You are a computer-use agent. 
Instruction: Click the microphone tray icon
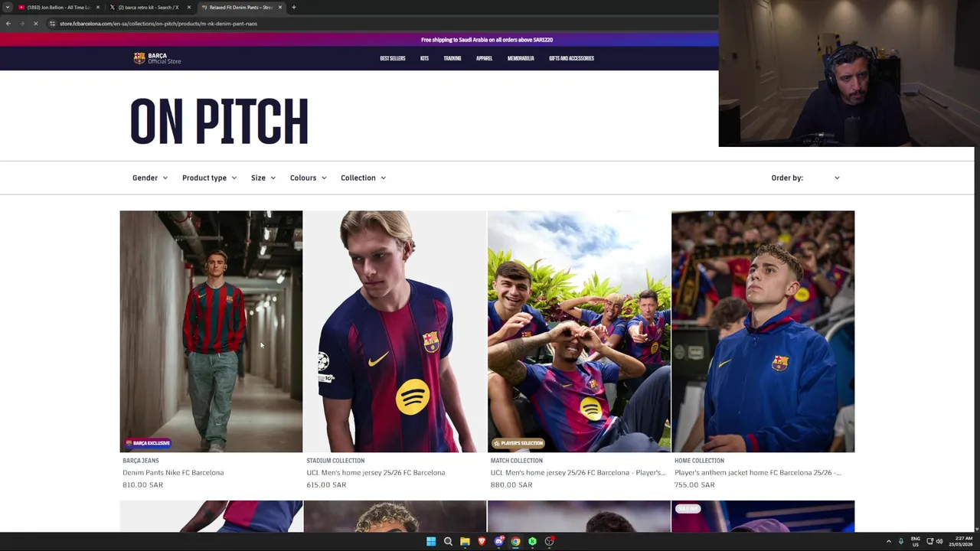[901, 542]
